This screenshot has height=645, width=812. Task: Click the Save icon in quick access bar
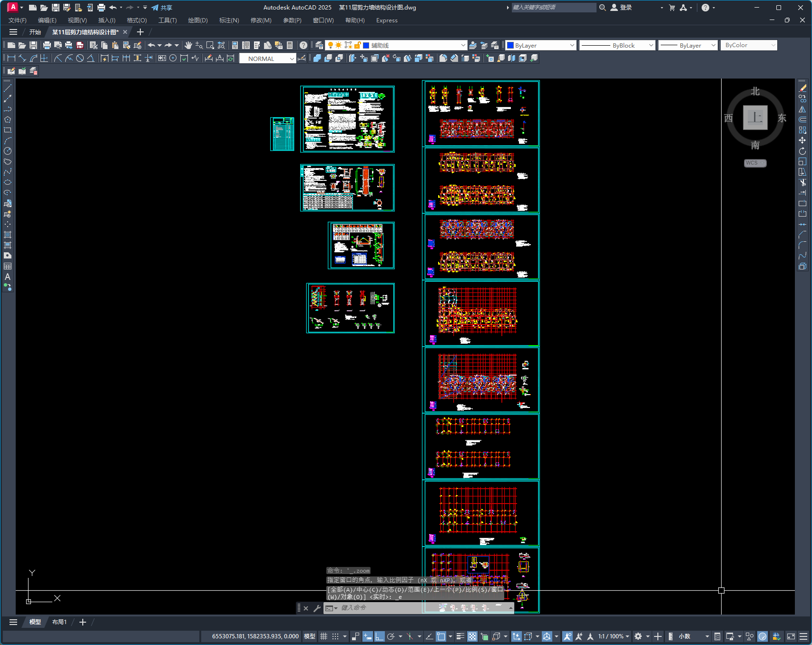56,8
